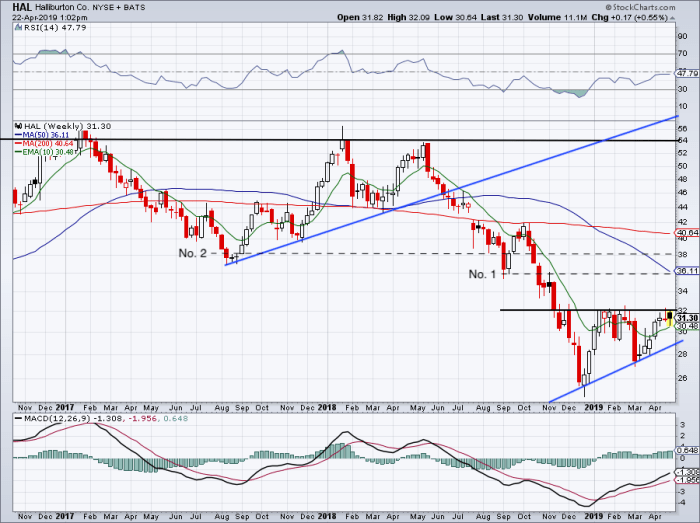Viewport: 700px width, 523px height.
Task: Click the 0.648 histogram value in MACD legend
Action: [x=175, y=419]
